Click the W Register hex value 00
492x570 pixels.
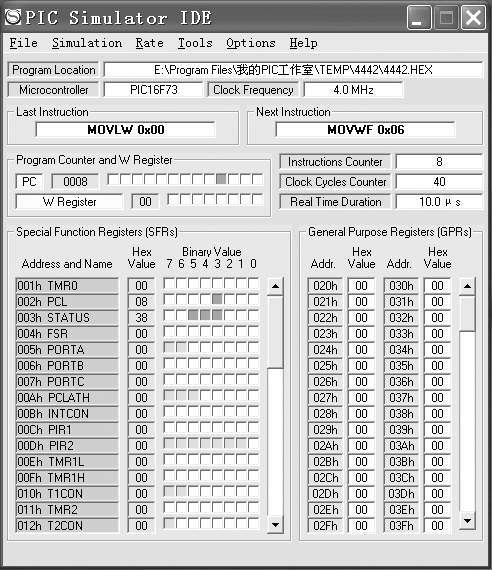145,201
